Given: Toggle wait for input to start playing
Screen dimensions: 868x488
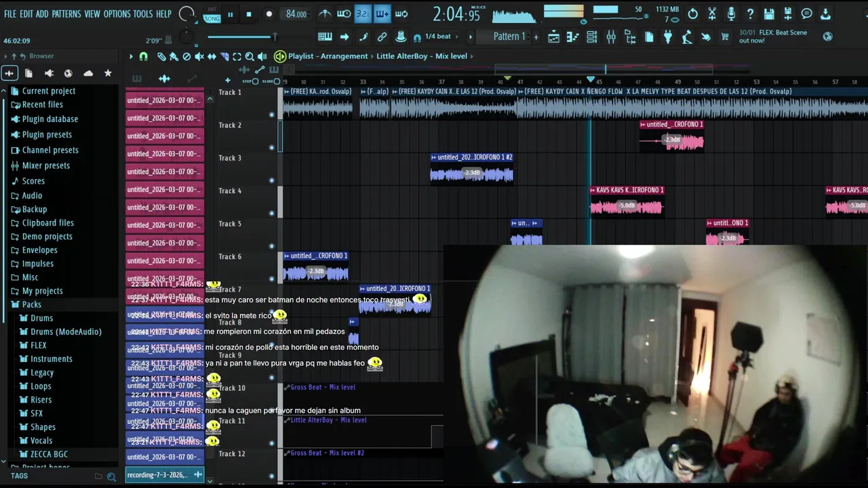Looking at the screenshot, I should 344,14.
